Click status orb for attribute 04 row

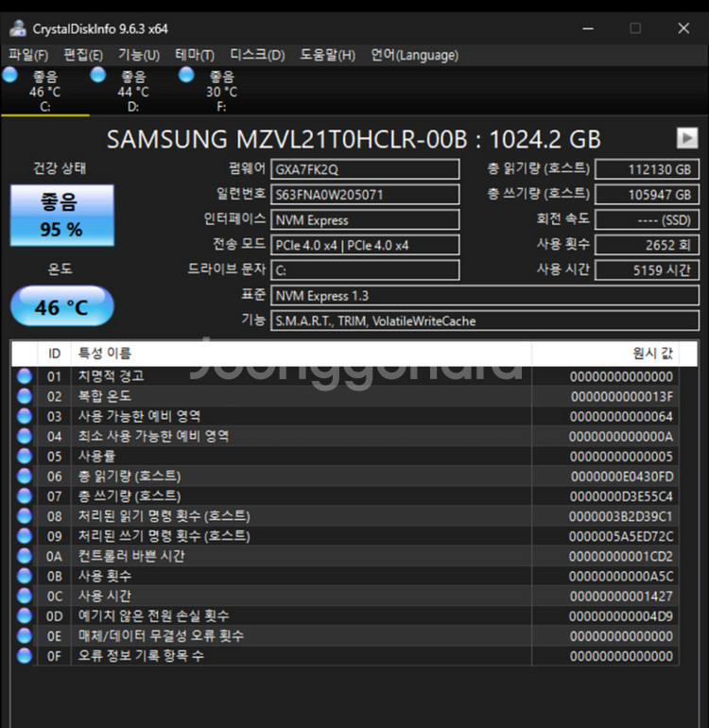(x=25, y=436)
